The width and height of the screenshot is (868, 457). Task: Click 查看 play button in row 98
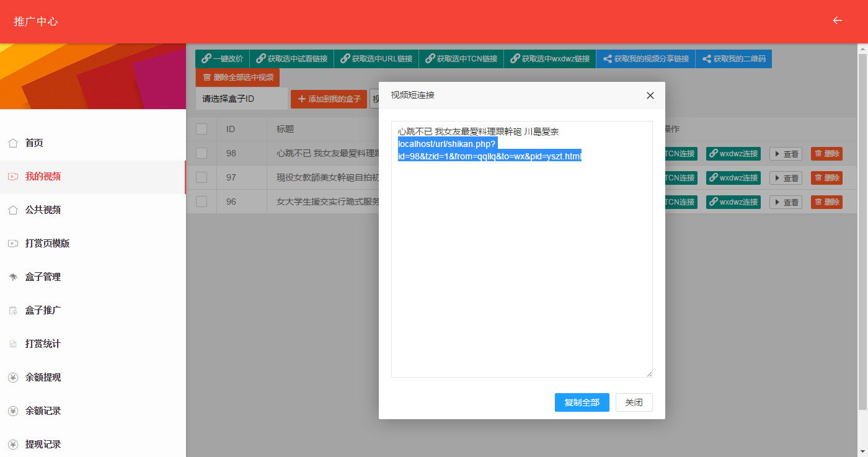786,154
